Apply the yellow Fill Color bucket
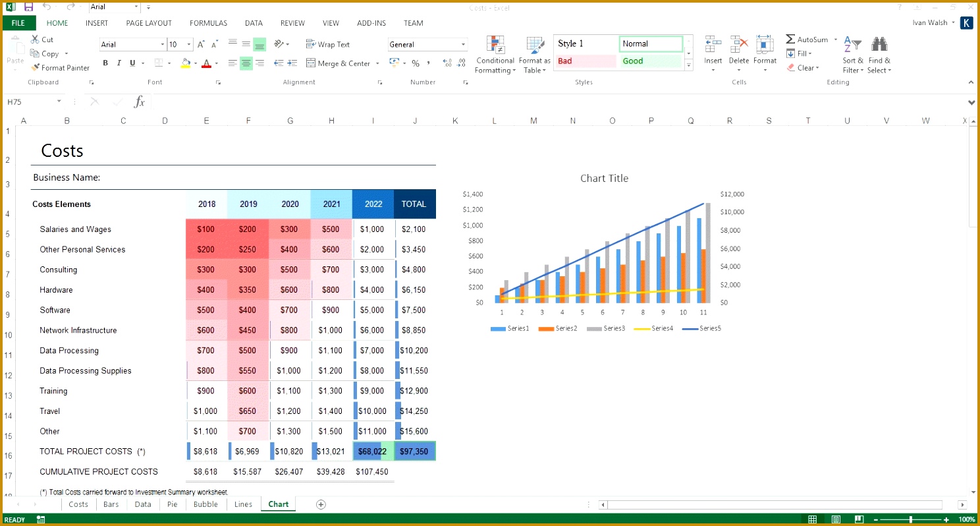The width and height of the screenshot is (980, 526). click(x=186, y=63)
